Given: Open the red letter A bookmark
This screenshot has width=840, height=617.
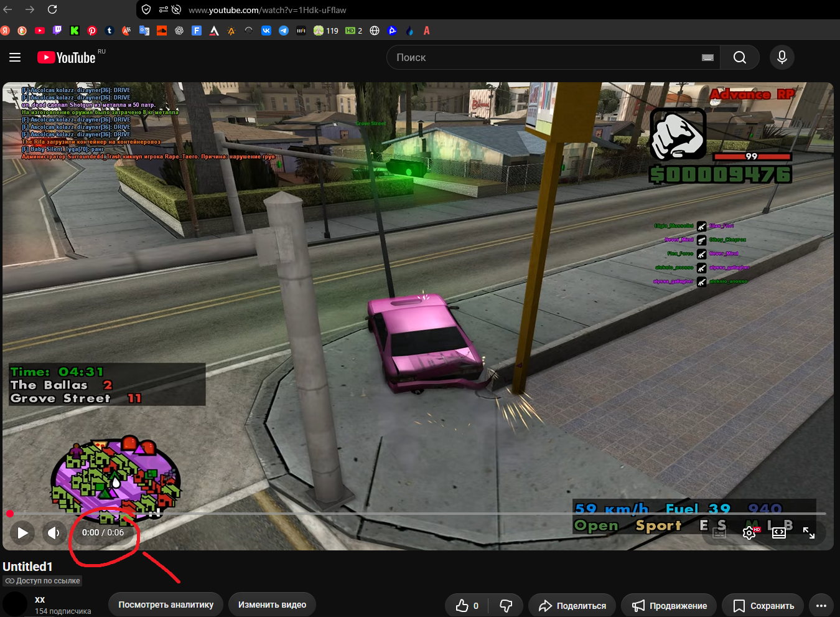Looking at the screenshot, I should tap(427, 31).
